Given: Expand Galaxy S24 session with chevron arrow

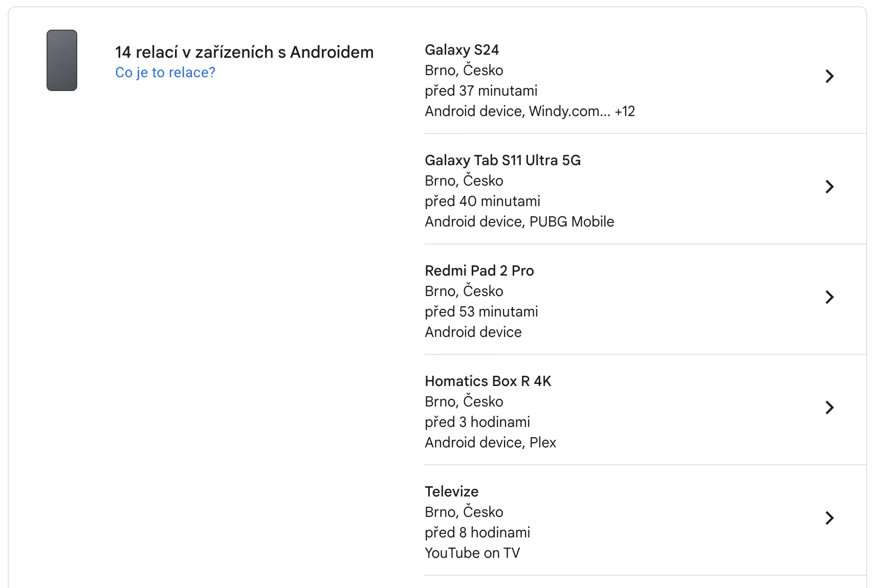Looking at the screenshot, I should pyautogui.click(x=829, y=76).
